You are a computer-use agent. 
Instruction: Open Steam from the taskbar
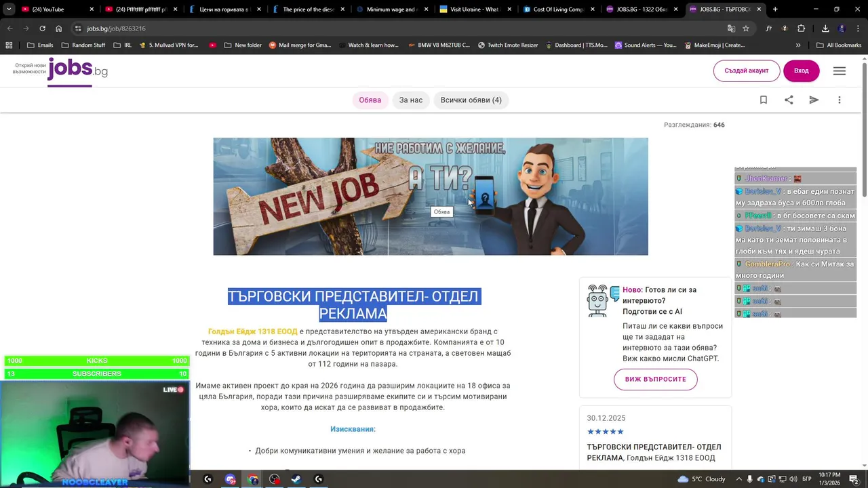coord(296,479)
